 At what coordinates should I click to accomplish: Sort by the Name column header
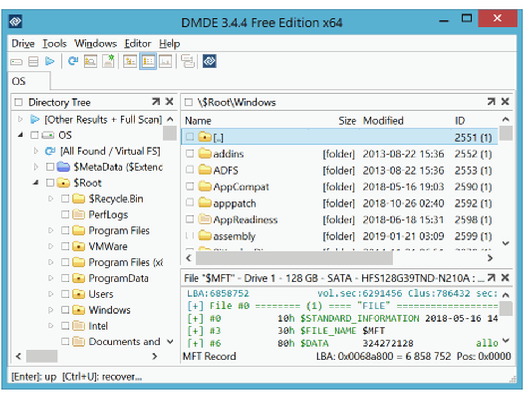coord(198,120)
